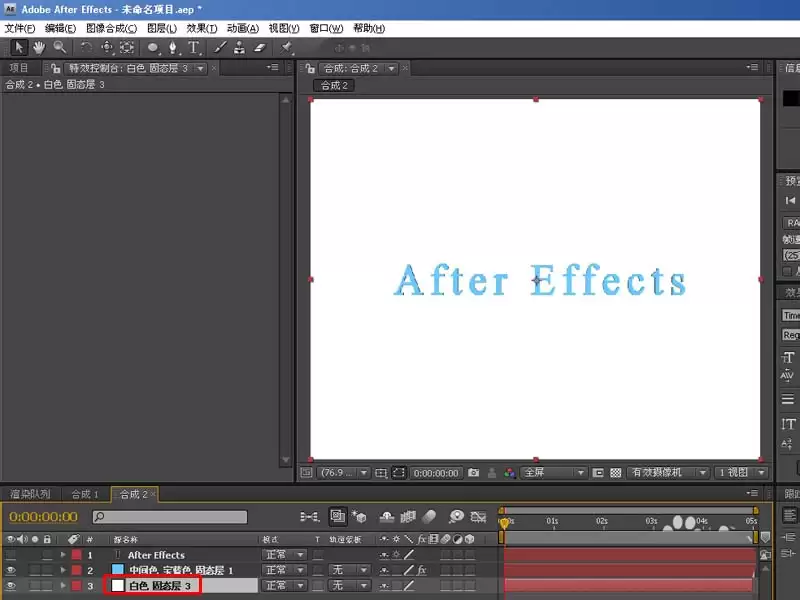Toggle visibility of layer 2 solid

(x=10, y=570)
